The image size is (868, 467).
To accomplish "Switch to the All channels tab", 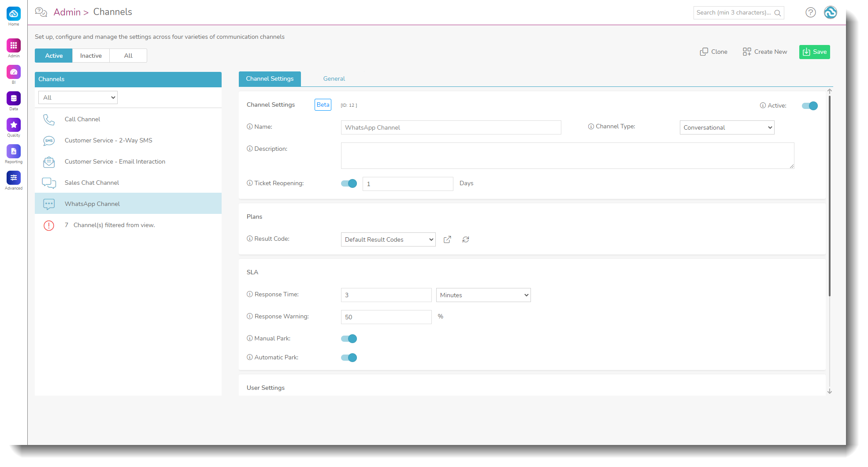I will tap(128, 56).
